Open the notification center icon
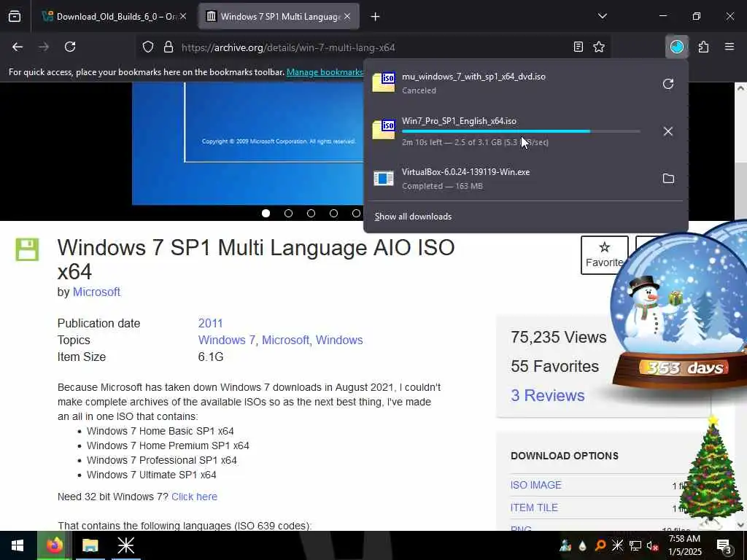The width and height of the screenshot is (747, 560). coord(723,545)
